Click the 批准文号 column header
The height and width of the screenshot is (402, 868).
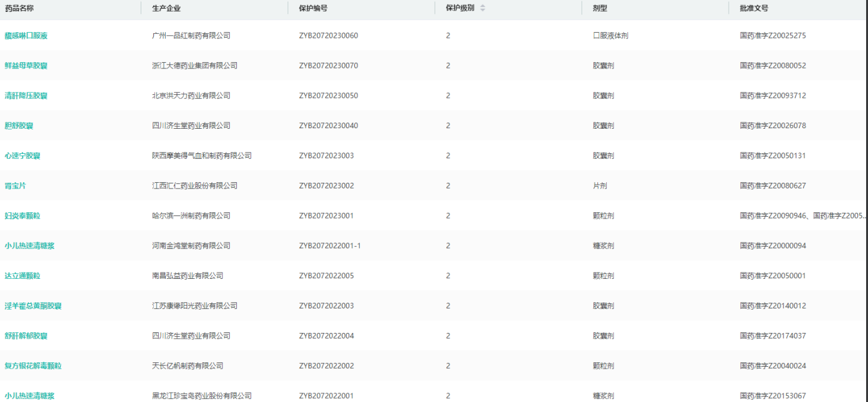pyautogui.click(x=754, y=8)
